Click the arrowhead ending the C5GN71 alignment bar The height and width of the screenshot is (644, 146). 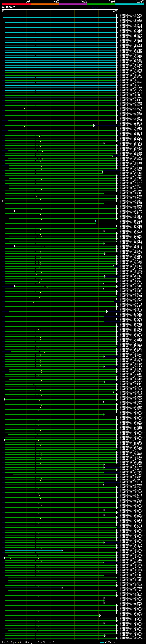104,231
